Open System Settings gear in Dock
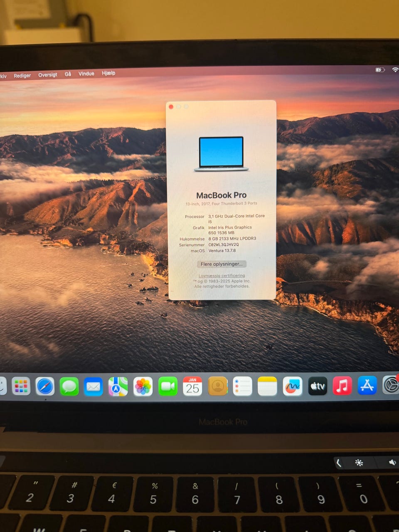 391,385
